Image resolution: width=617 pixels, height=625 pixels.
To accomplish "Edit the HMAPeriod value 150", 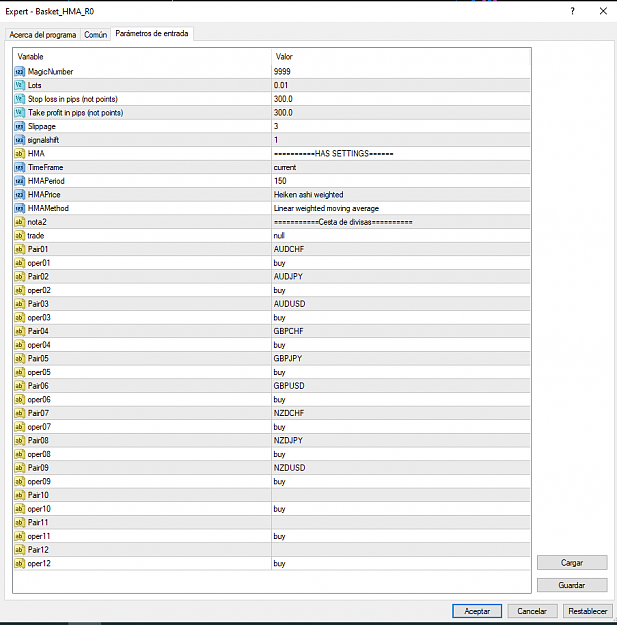I will pyautogui.click(x=401, y=181).
